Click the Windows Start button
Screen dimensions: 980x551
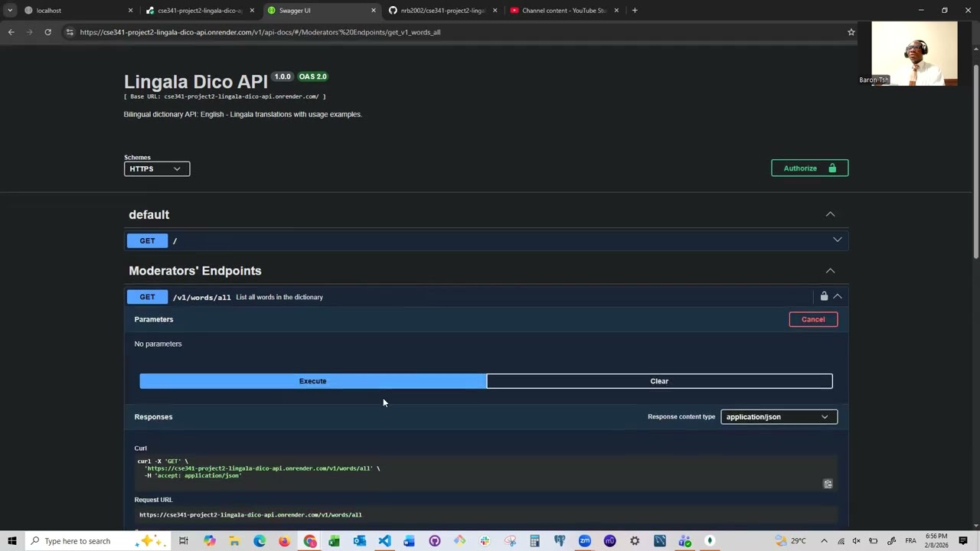[x=12, y=541]
